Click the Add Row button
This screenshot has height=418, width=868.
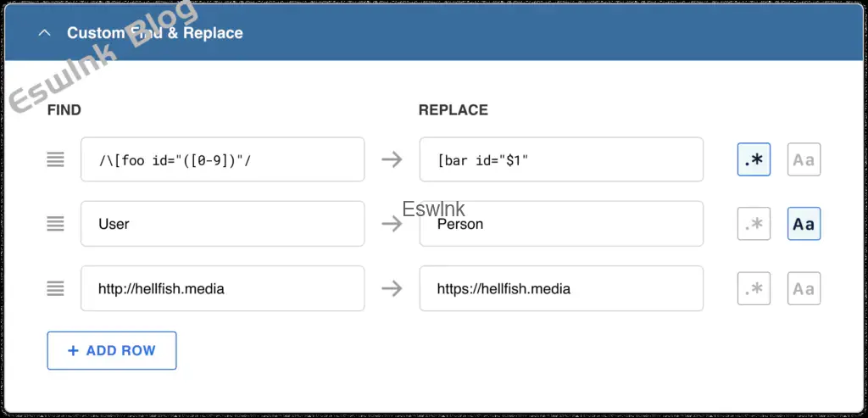pos(112,350)
